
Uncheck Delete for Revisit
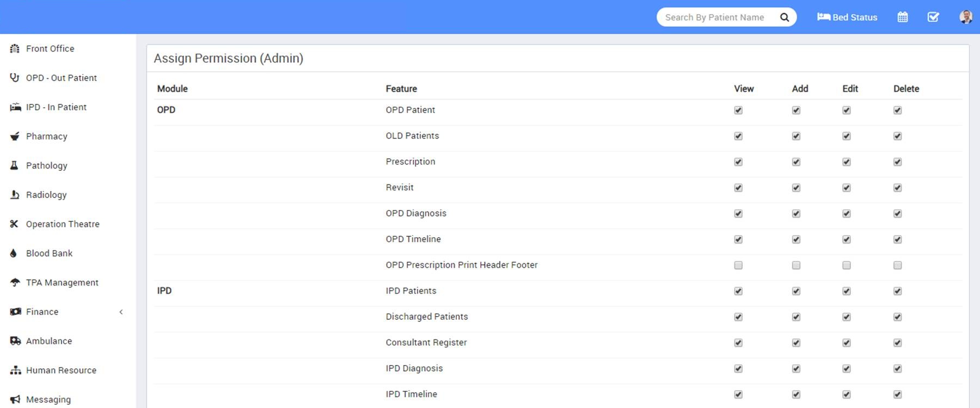898,188
